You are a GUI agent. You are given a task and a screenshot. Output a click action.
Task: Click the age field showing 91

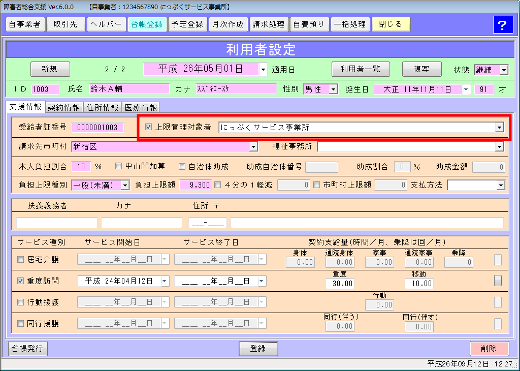point(483,89)
